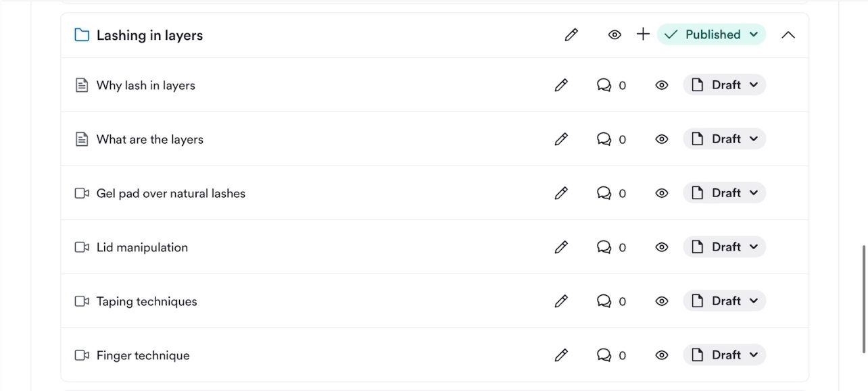The image size is (868, 391).
Task: Edit the Lashing in layers section
Action: pyautogui.click(x=571, y=34)
